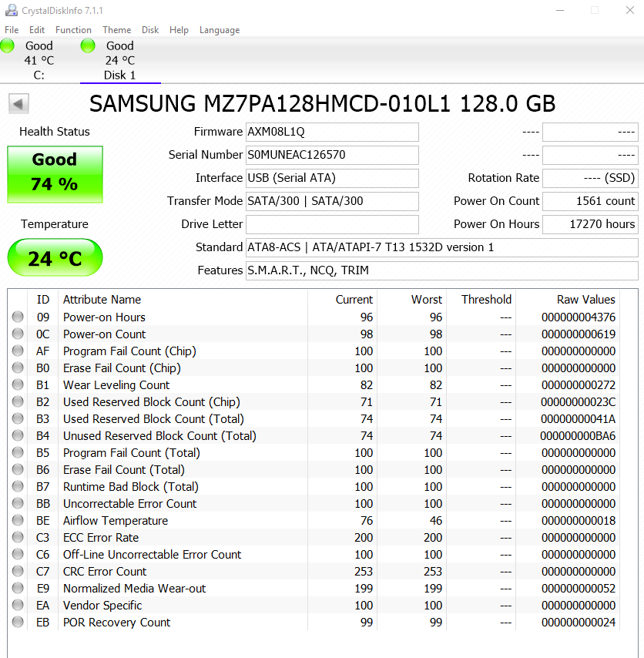Click status dot for POR Recovery Count row
644x658 pixels.
coord(18,622)
